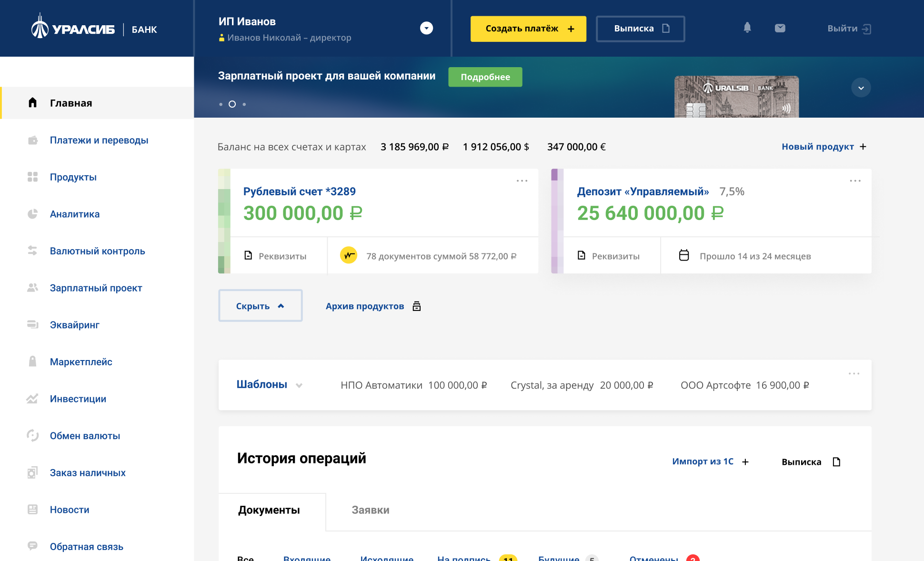Select the ООО Артсофте template
924x561 pixels.
(x=744, y=385)
